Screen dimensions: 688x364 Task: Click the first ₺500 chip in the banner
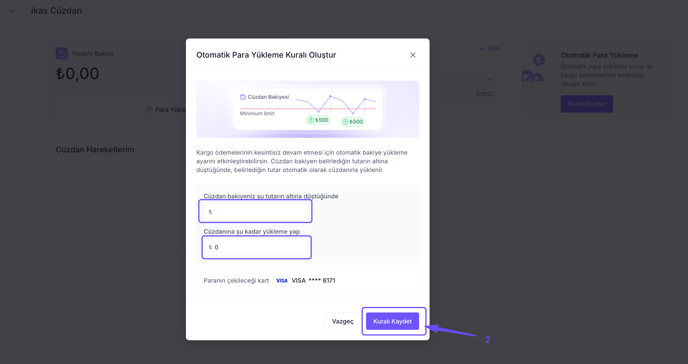click(318, 120)
